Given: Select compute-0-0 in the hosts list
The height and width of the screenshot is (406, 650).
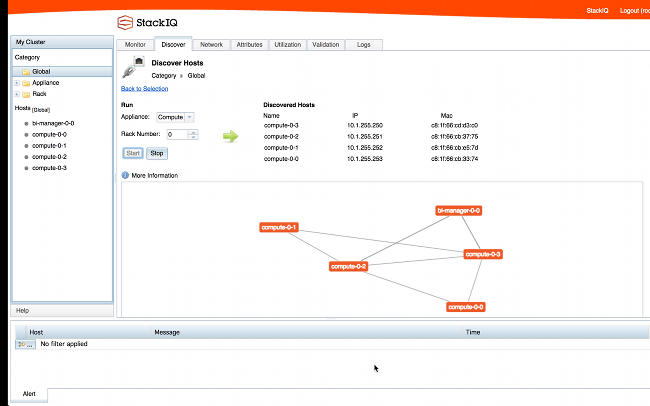Looking at the screenshot, I should pyautogui.click(x=49, y=135).
